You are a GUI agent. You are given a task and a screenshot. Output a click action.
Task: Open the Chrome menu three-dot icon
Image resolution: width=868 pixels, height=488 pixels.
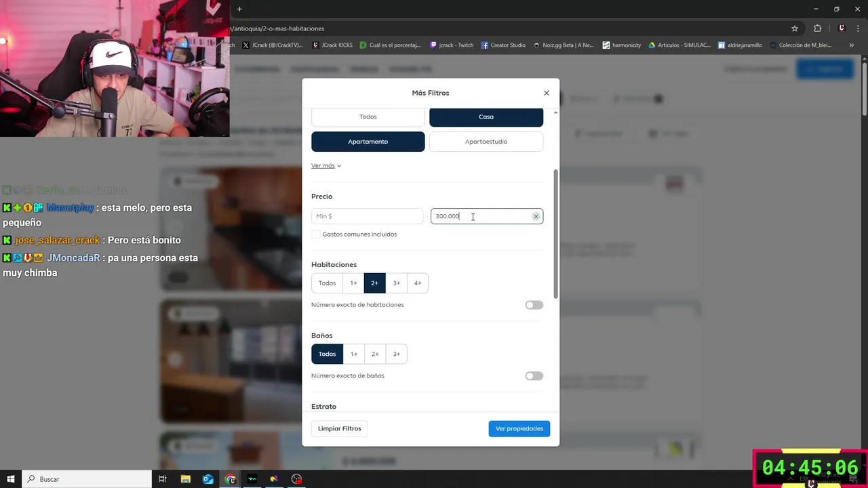coord(858,28)
